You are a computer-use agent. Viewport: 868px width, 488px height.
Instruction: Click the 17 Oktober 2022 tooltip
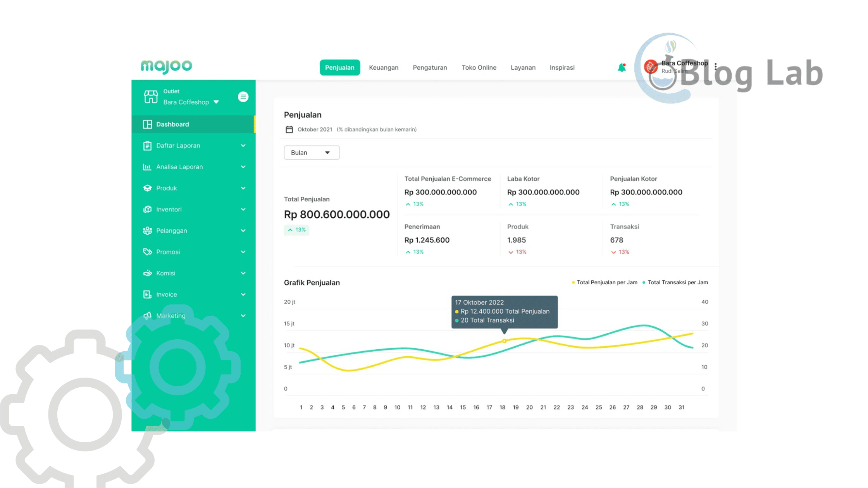click(505, 312)
